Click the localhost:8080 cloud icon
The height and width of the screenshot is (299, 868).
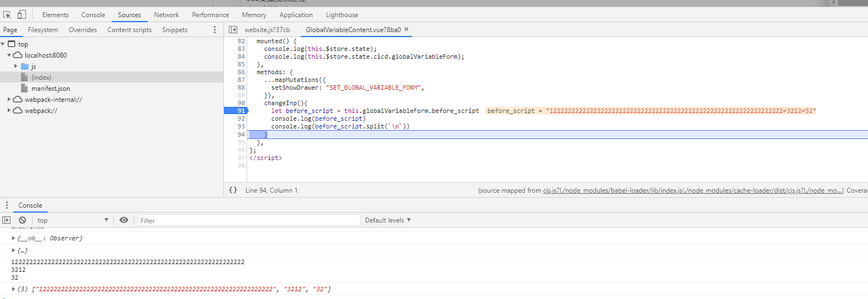coord(18,55)
